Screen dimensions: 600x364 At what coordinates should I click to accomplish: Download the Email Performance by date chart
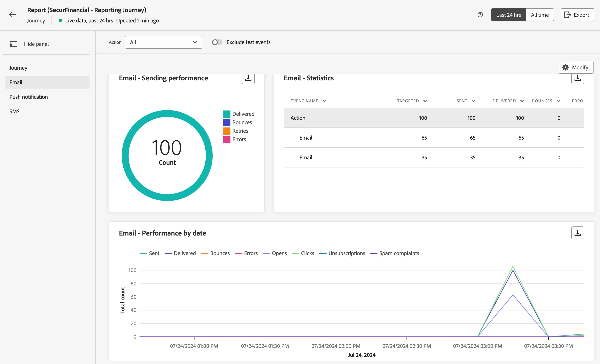(577, 233)
